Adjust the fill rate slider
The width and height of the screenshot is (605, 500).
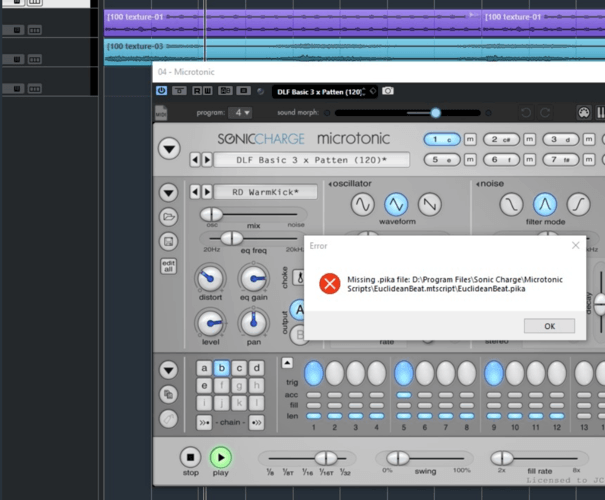(x=502, y=458)
